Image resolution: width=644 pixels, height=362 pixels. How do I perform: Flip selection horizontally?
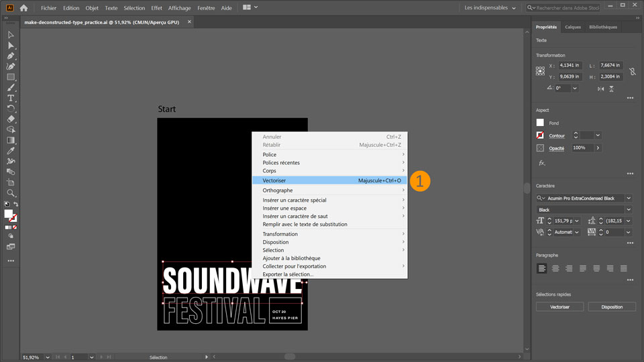click(601, 88)
